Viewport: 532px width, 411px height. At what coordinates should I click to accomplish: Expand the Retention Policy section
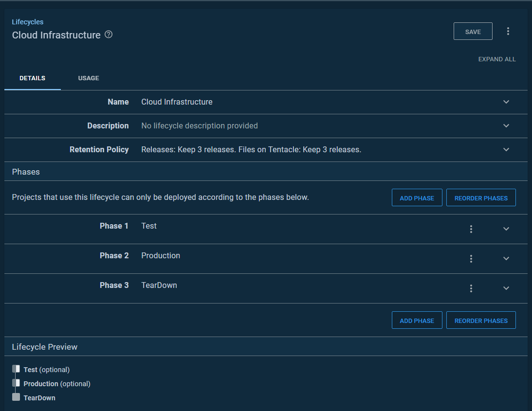[x=506, y=150]
